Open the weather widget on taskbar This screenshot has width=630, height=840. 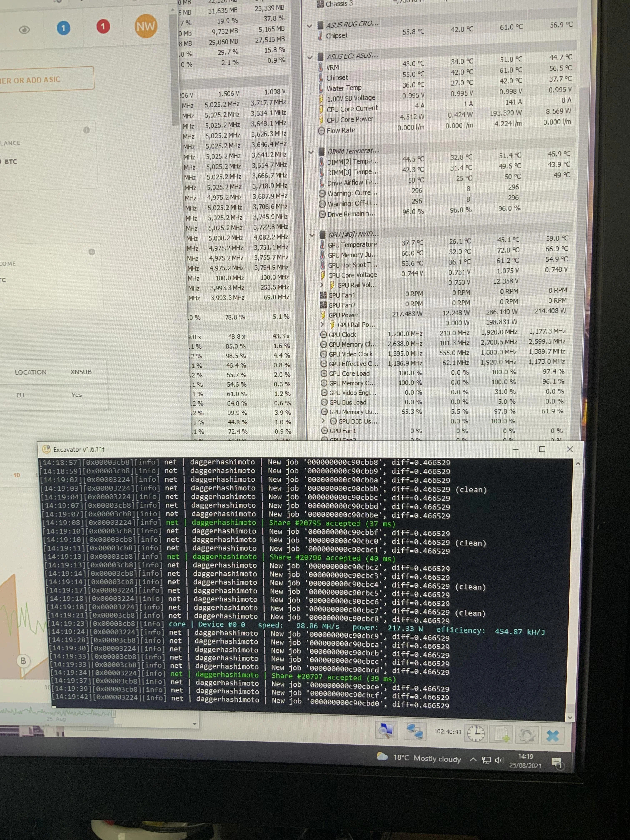[419, 757]
